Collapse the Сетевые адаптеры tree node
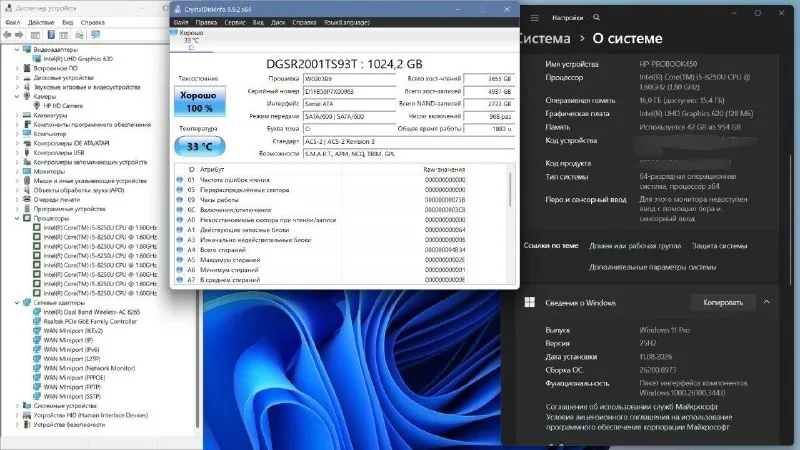 tap(17, 303)
